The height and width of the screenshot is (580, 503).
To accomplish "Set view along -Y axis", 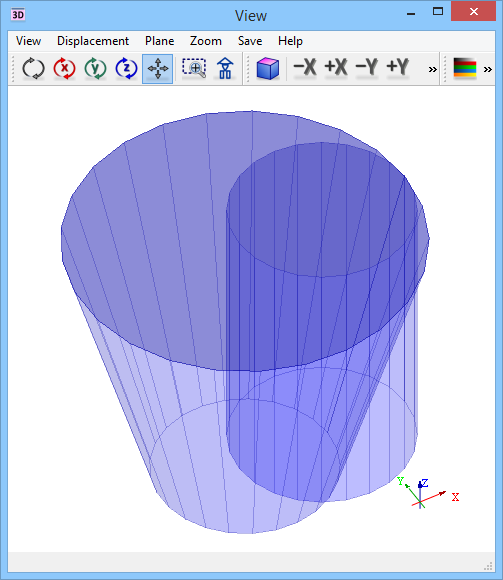I will tap(367, 68).
